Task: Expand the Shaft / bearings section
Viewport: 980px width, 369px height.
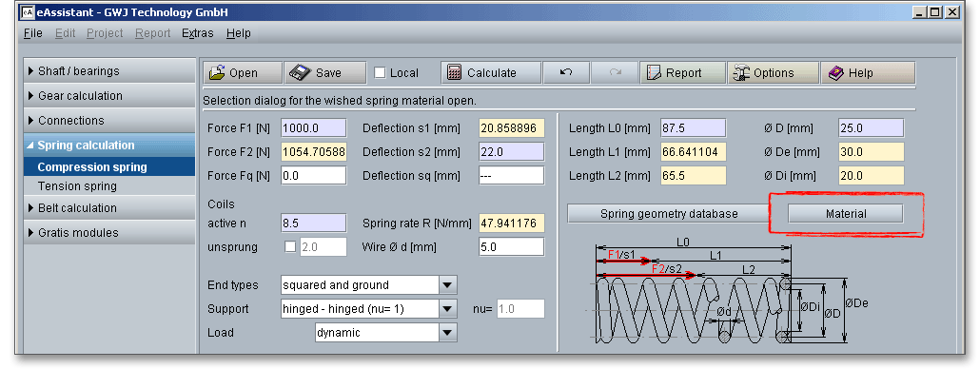Action: click(109, 71)
